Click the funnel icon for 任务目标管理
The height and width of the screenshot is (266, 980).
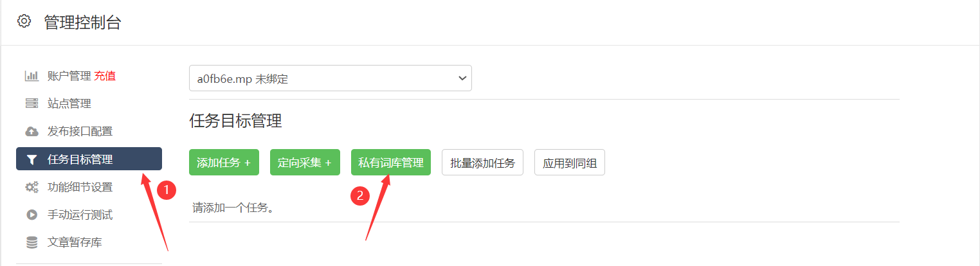click(x=32, y=159)
